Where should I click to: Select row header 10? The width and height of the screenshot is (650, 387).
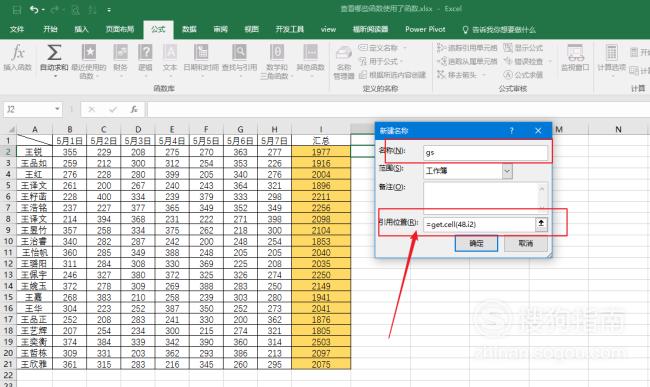(8, 241)
